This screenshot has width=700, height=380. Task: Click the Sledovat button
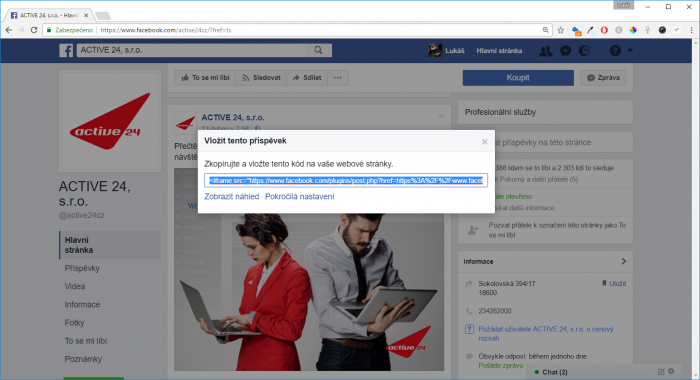[261, 78]
